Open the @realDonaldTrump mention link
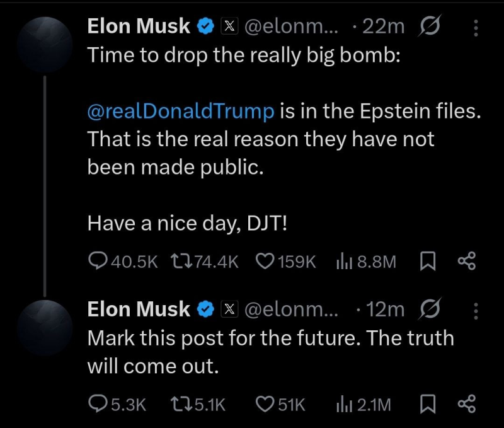The image size is (504, 428). pyautogui.click(x=181, y=112)
